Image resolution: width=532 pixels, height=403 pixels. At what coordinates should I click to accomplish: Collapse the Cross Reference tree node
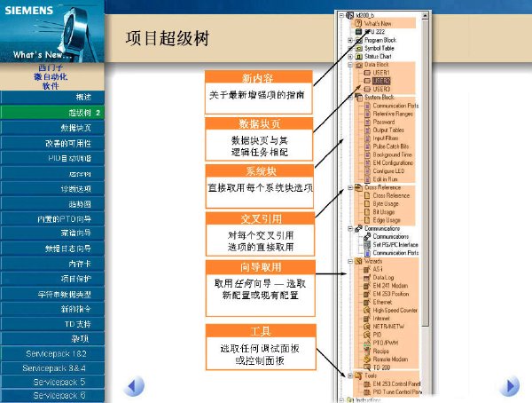pos(350,187)
